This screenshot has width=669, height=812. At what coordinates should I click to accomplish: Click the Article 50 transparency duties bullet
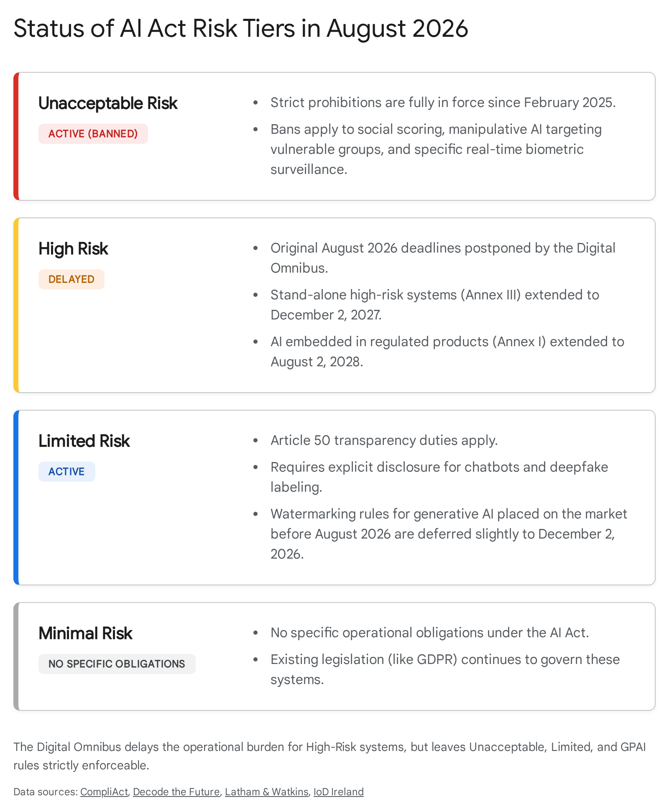pyautogui.click(x=384, y=440)
